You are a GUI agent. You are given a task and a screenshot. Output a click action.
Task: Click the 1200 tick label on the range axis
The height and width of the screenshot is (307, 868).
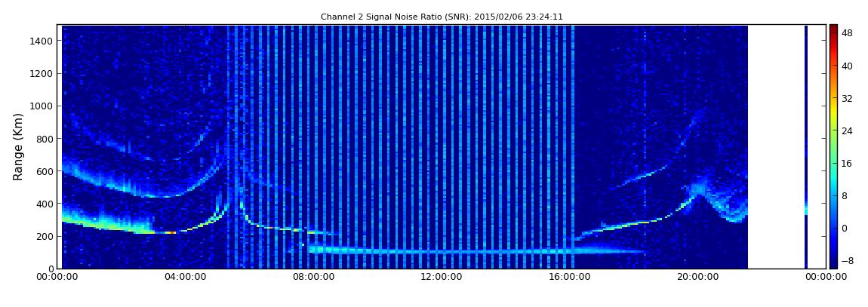tap(43, 74)
